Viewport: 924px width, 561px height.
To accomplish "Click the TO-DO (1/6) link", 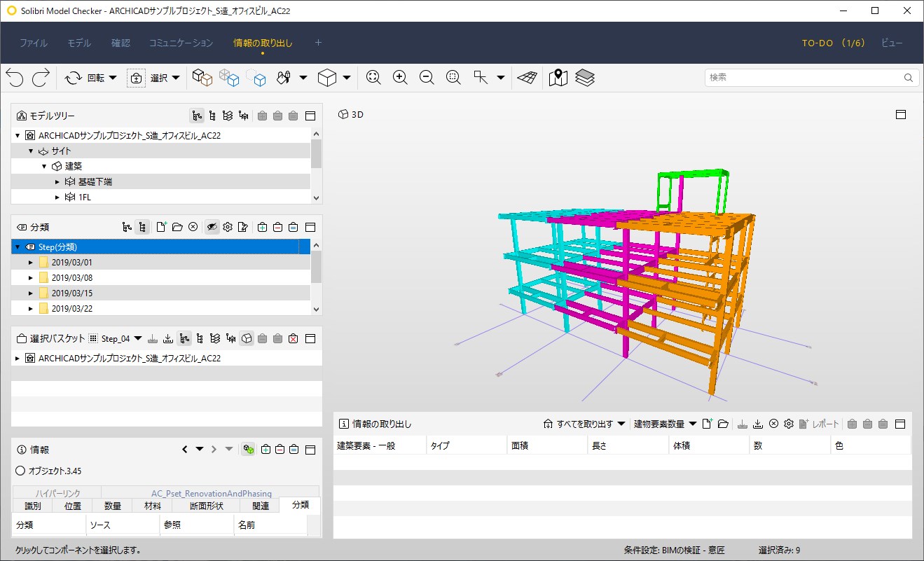I will click(834, 43).
